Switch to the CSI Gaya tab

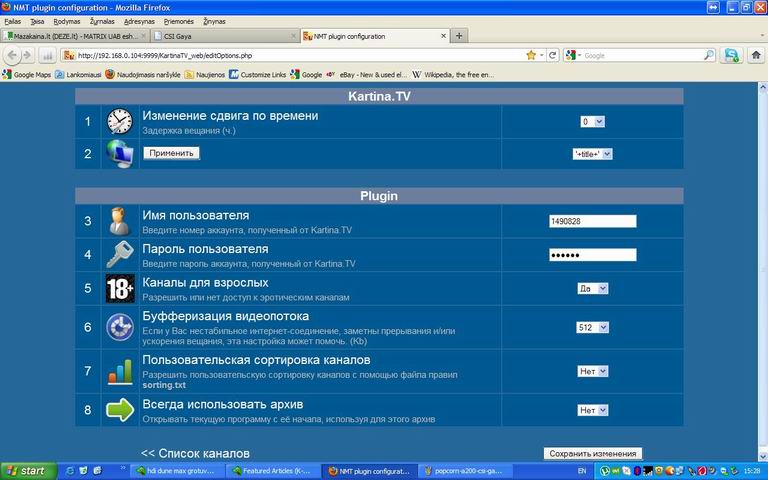point(225,36)
